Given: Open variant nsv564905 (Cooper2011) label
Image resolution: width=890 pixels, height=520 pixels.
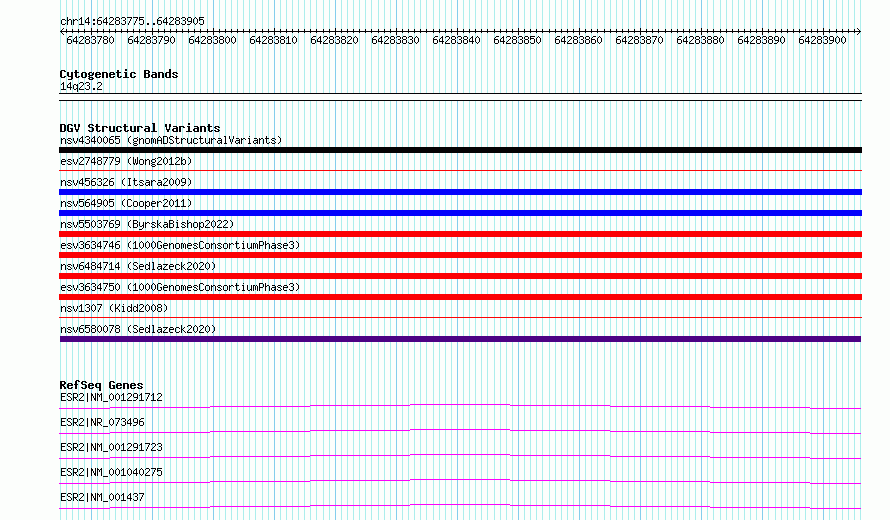Looking at the screenshot, I should [x=126, y=203].
